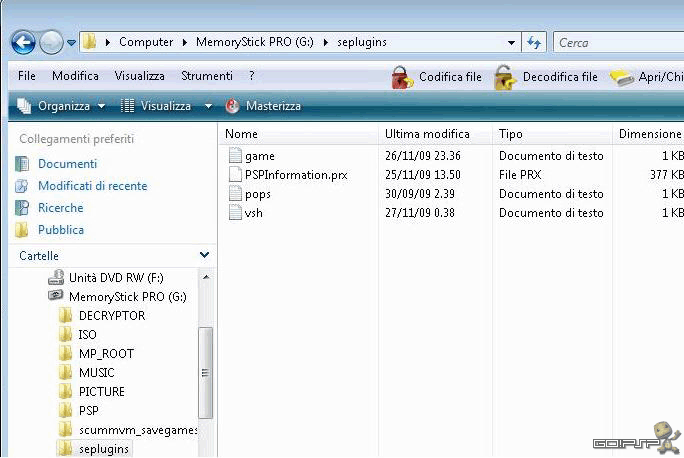The image size is (684, 458).
Task: Select Computer in the address breadcrumb
Action: pyautogui.click(x=146, y=42)
